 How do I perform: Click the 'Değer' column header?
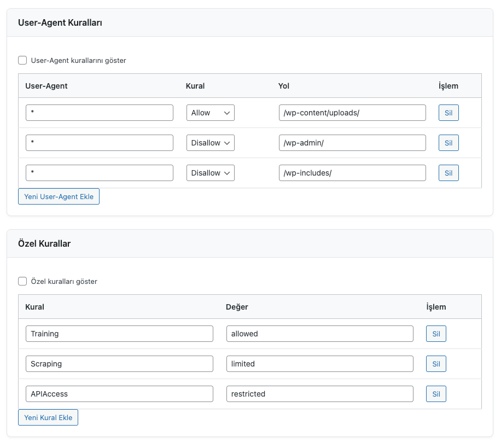pos(237,307)
